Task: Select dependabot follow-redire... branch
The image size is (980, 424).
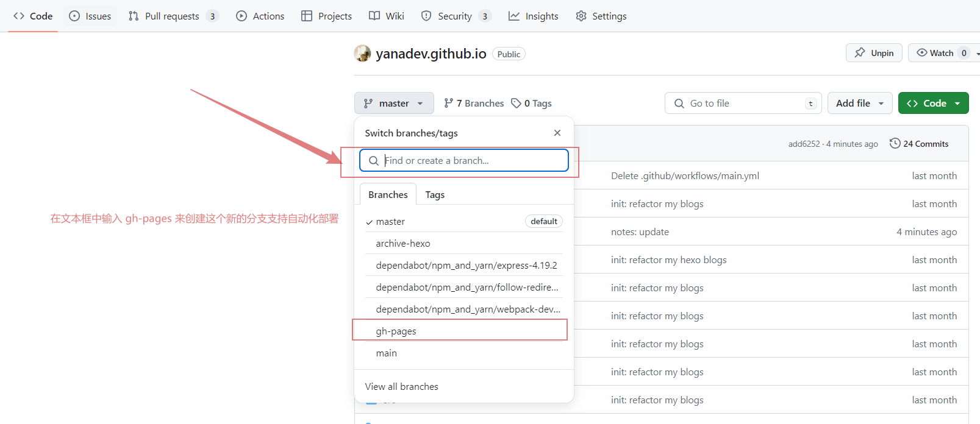Action: [464, 287]
